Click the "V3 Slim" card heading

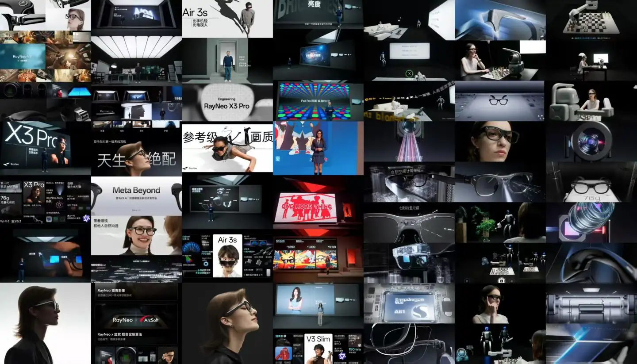(318, 340)
